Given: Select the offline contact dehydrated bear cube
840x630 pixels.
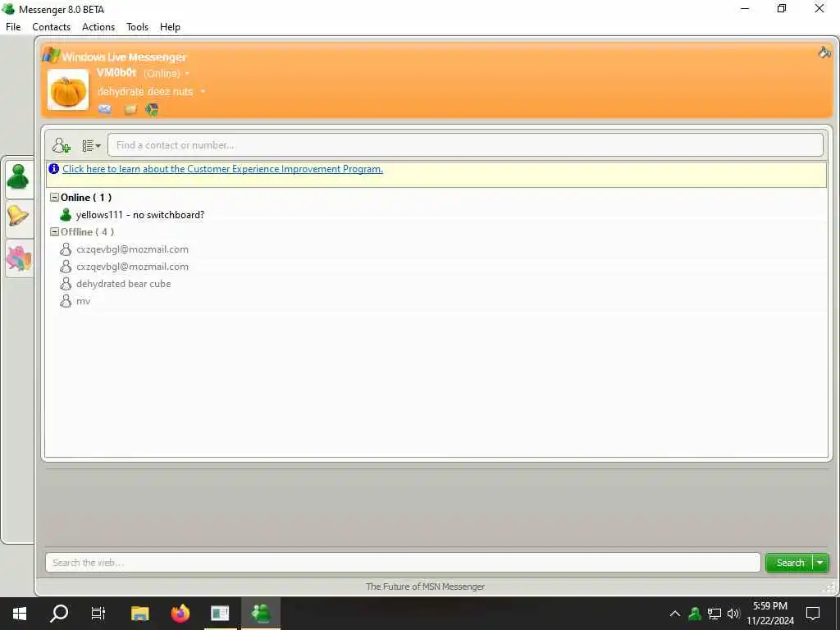Looking at the screenshot, I should pyautogui.click(x=123, y=284).
